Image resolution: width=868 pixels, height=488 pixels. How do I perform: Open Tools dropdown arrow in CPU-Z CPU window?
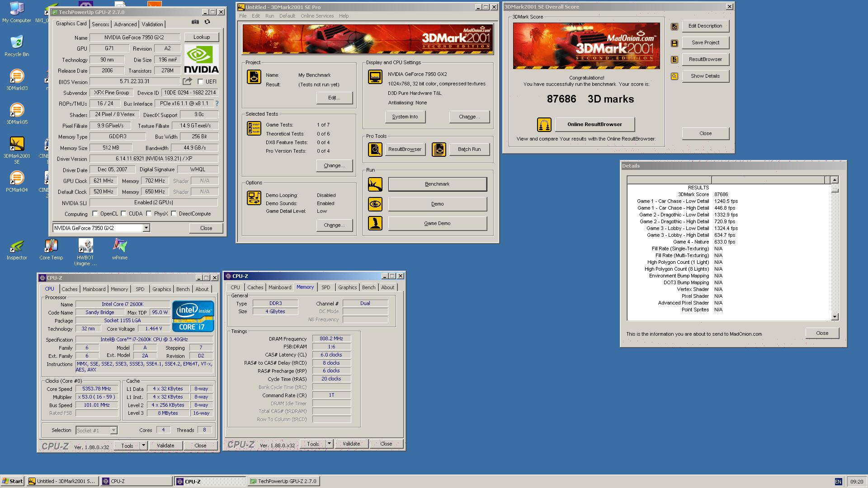coord(143,446)
